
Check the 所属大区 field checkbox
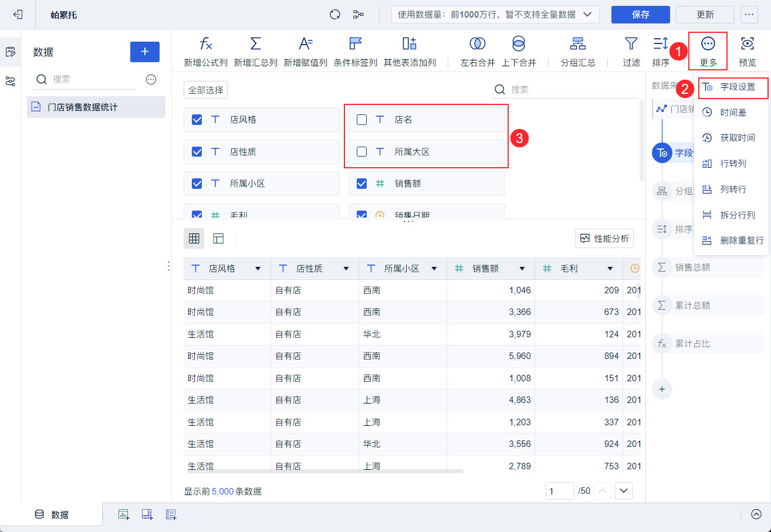362,152
